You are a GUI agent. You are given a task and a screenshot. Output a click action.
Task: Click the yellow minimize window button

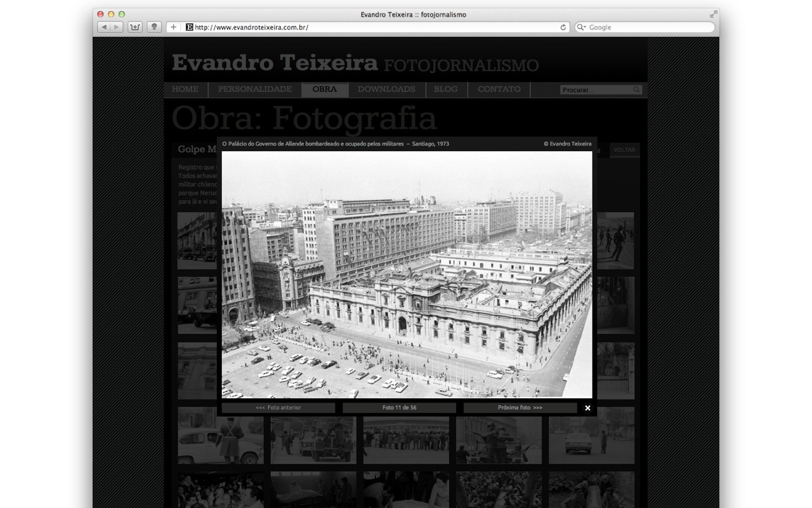click(112, 14)
